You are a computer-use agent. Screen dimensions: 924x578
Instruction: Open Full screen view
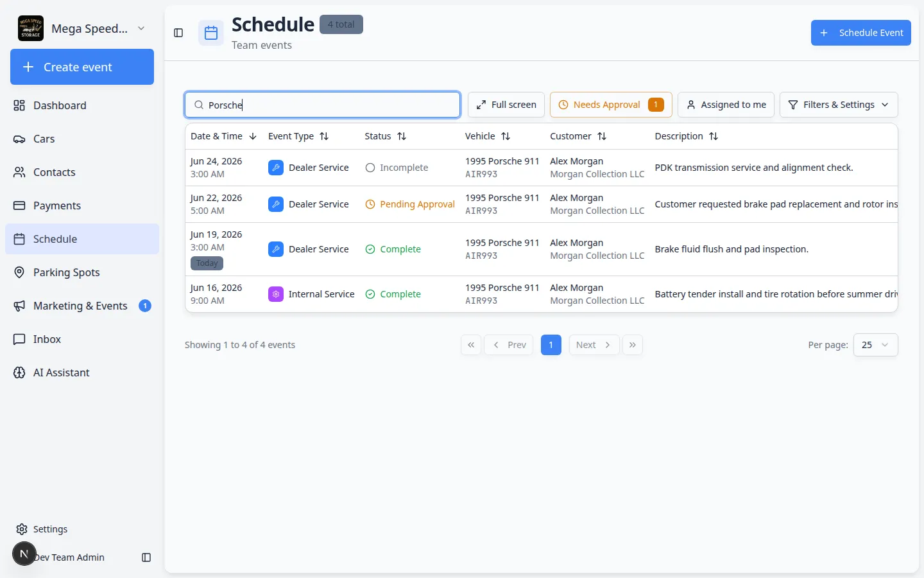point(506,105)
